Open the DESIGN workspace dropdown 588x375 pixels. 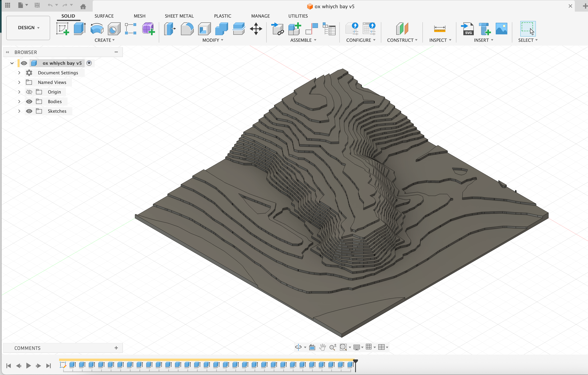(x=28, y=28)
